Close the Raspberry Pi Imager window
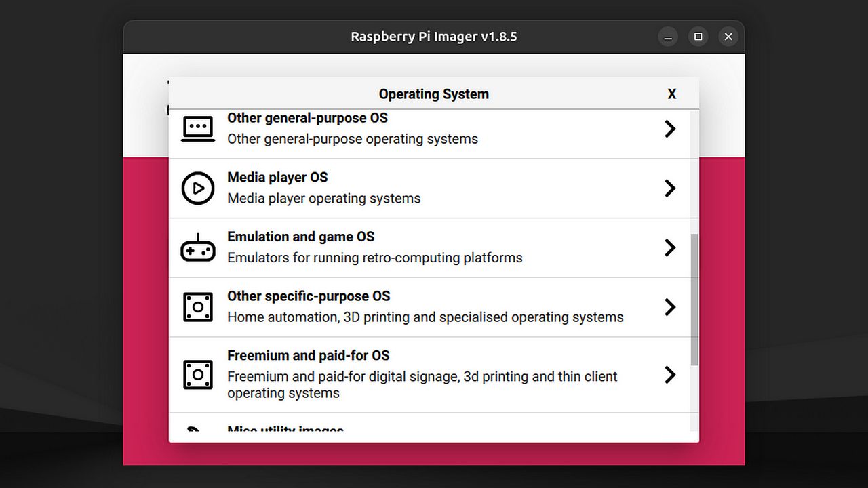Screen dimensions: 868x488 coord(728,37)
